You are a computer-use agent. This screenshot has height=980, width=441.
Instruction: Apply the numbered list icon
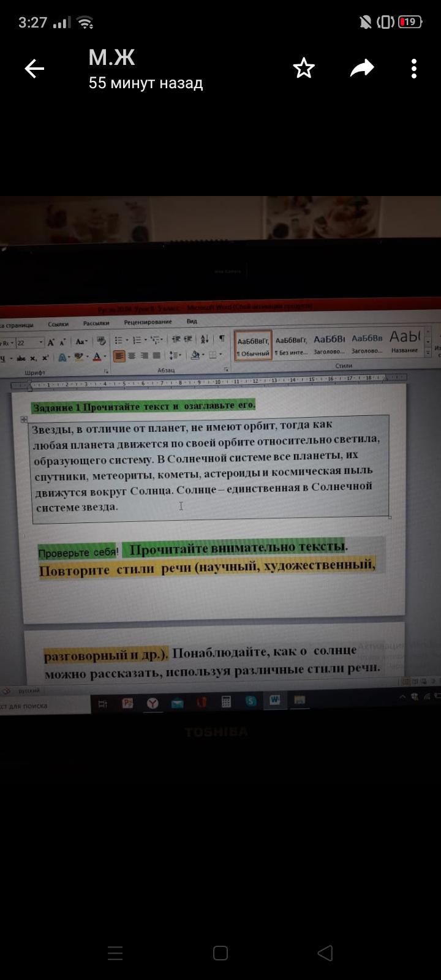click(137, 340)
